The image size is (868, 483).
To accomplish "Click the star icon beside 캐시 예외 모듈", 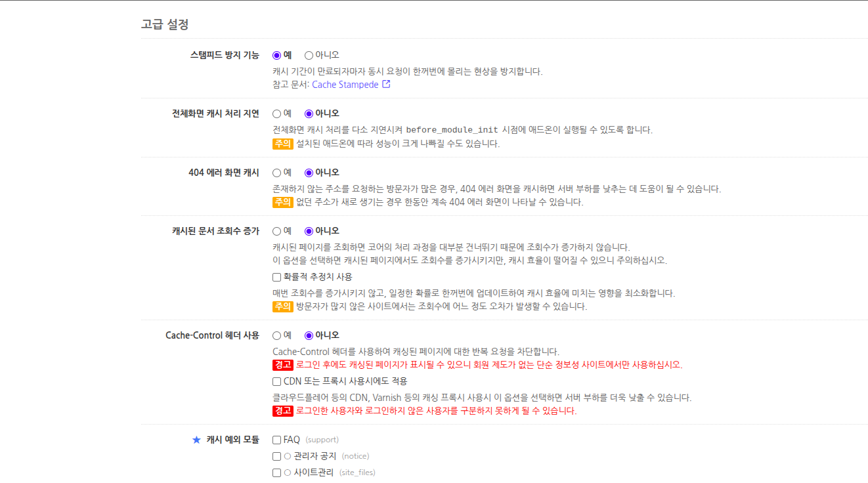I will (x=196, y=440).
